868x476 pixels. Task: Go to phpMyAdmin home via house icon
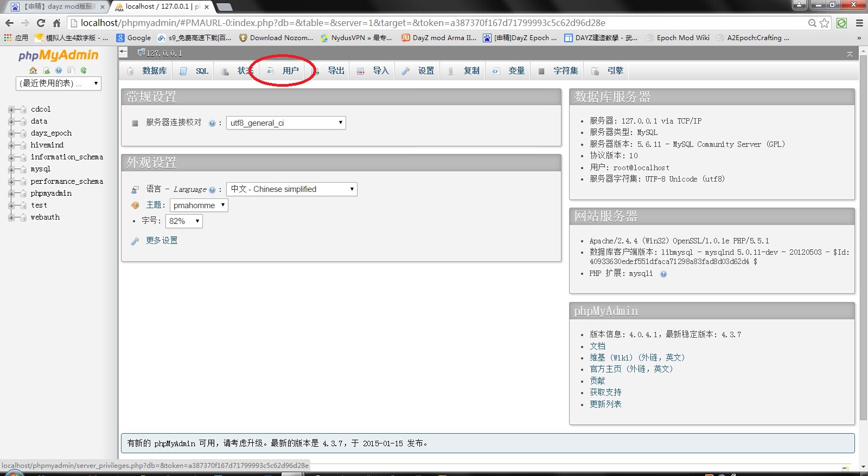[33, 70]
